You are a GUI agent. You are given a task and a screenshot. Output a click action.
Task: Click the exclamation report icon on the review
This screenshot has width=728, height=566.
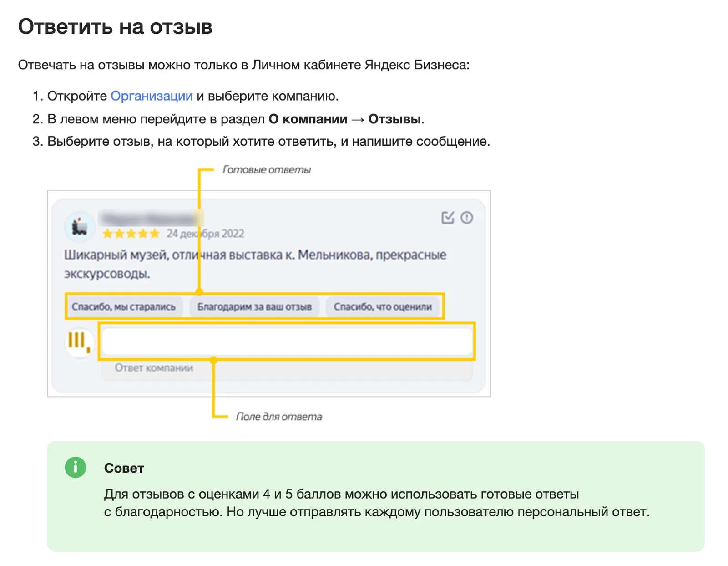(x=467, y=218)
